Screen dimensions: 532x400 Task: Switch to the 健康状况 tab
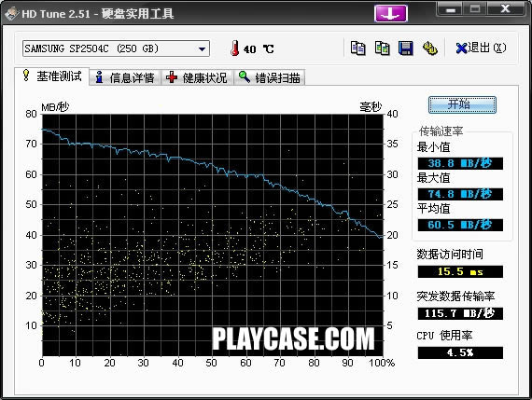pyautogui.click(x=197, y=77)
